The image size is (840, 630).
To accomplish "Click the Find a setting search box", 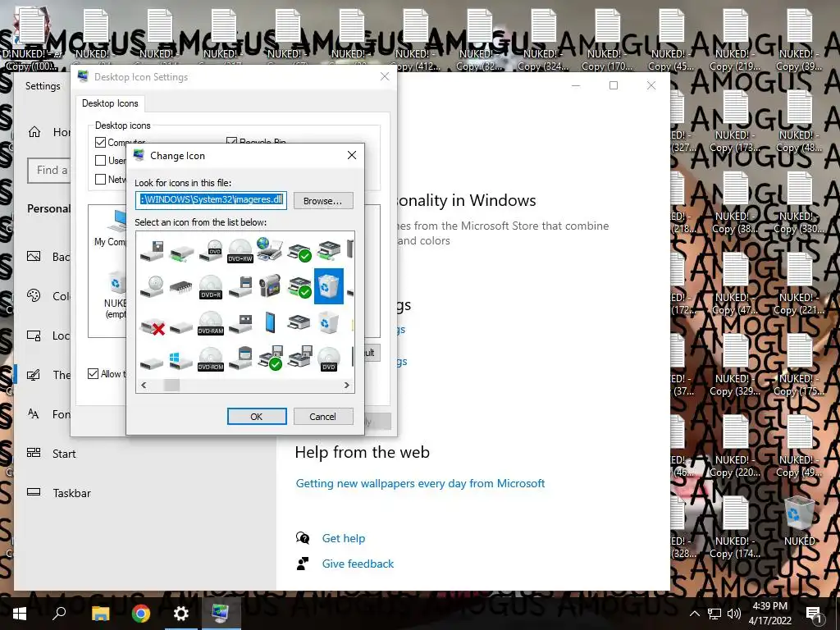I will pyautogui.click(x=48, y=171).
